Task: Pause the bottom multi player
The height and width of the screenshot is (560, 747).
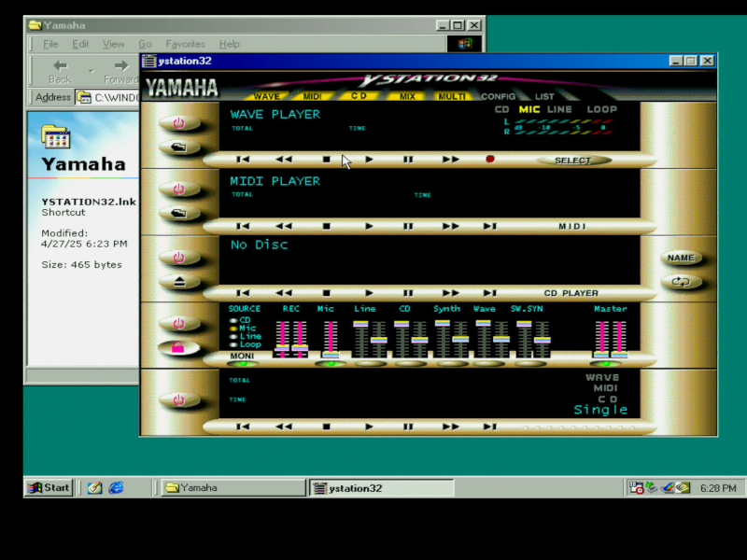Action: click(x=408, y=427)
